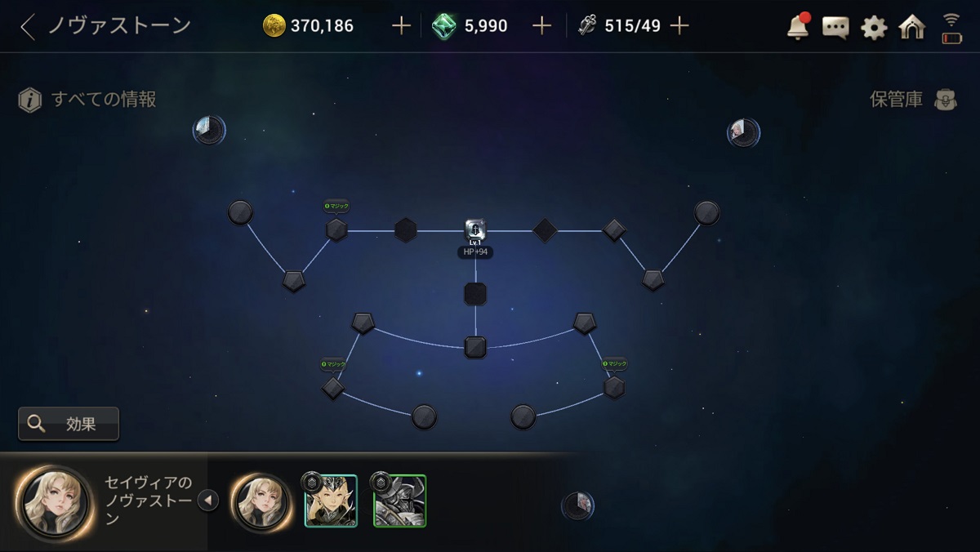
Task: Add gems with the plus beside 5,990
Action: (x=541, y=26)
